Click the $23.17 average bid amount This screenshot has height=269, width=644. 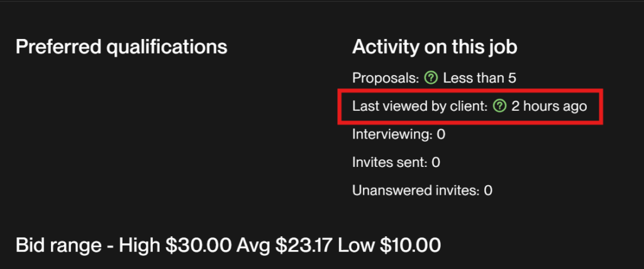pyautogui.click(x=304, y=244)
